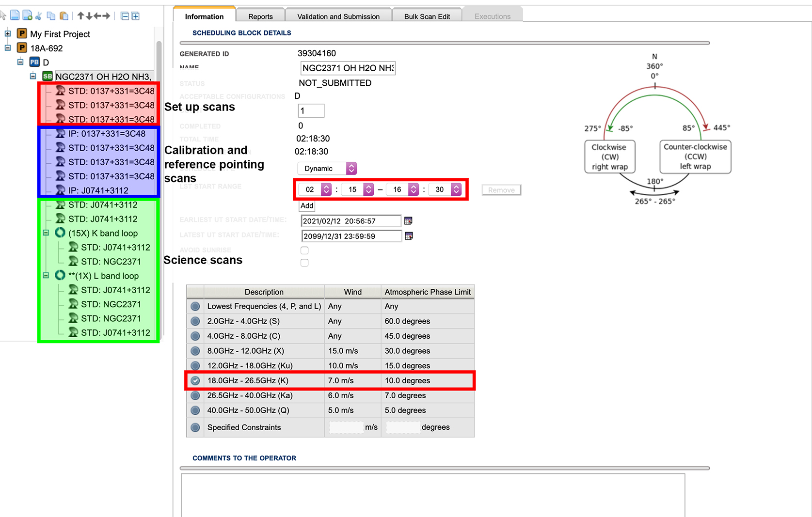Choose Lowest Frequencies (4, P, and L) option
The image size is (812, 517).
[195, 306]
